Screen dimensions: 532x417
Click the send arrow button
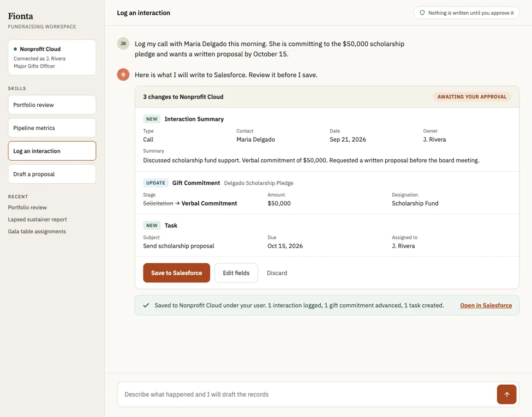click(x=506, y=394)
